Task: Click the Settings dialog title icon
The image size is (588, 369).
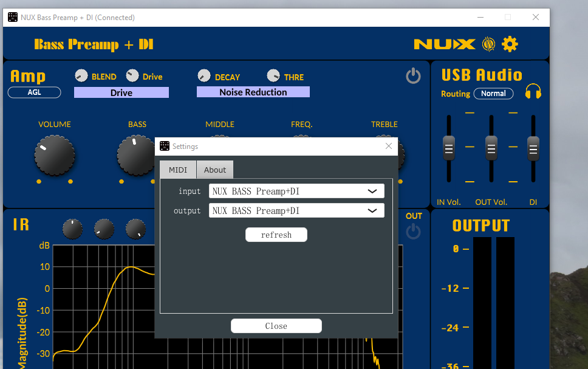Action: (x=165, y=146)
